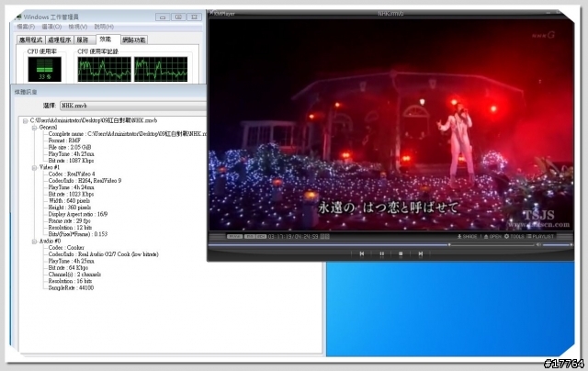Click the KMPlayer volume slider
Image resolution: width=588 pixels, height=371 pixels.
[557, 244]
